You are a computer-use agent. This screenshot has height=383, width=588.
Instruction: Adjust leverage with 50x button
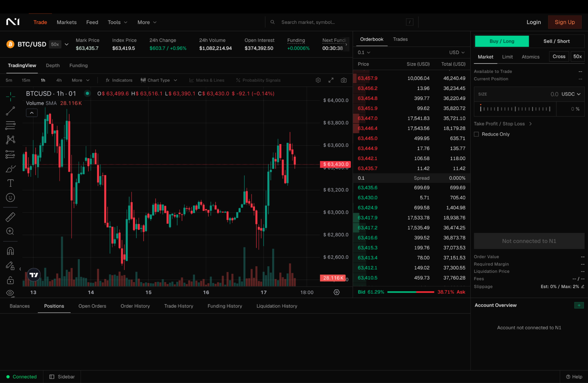[x=577, y=57]
